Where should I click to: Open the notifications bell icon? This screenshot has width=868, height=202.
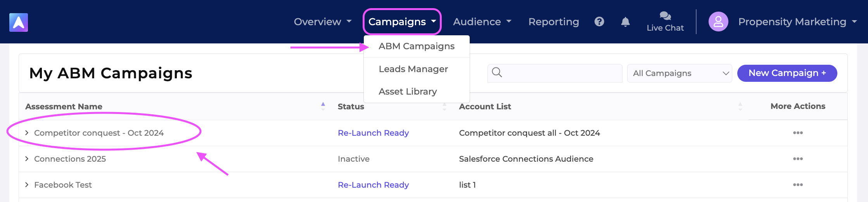[x=625, y=22]
